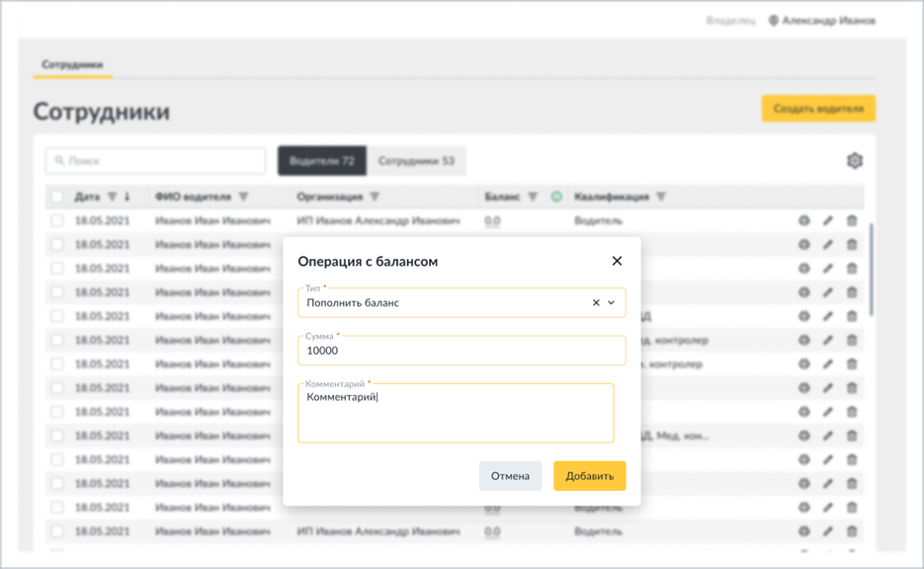Click the Добавить button
The height and width of the screenshot is (569, 924).
(589, 476)
